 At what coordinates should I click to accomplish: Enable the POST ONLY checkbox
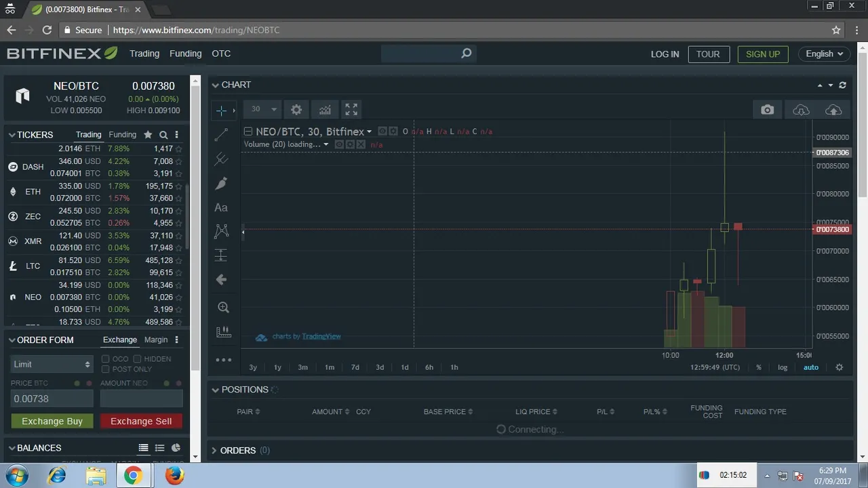pyautogui.click(x=105, y=369)
